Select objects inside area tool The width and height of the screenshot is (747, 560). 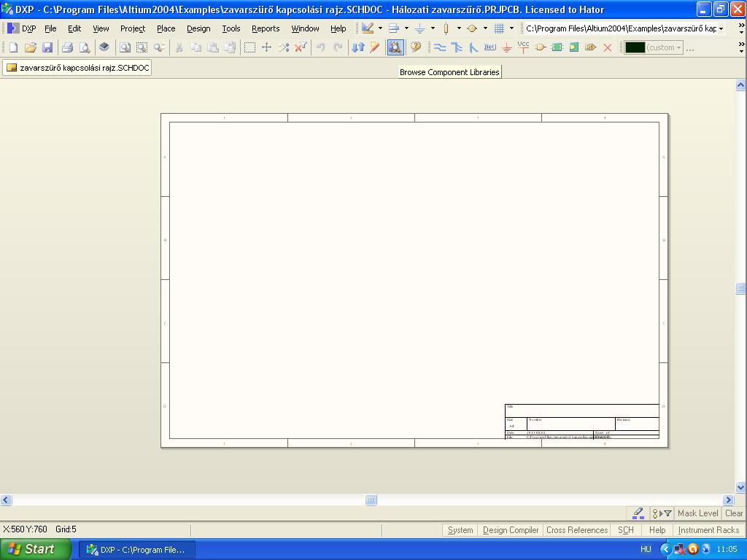(249, 47)
